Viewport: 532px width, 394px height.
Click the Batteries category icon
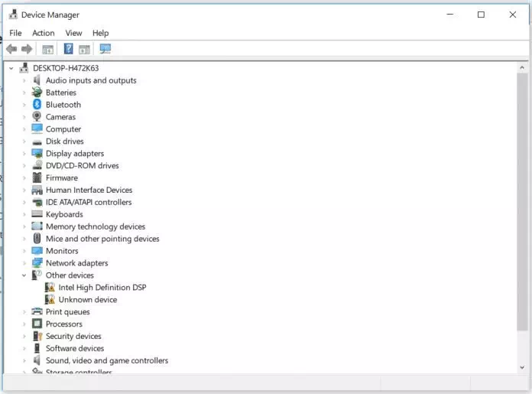click(x=37, y=93)
